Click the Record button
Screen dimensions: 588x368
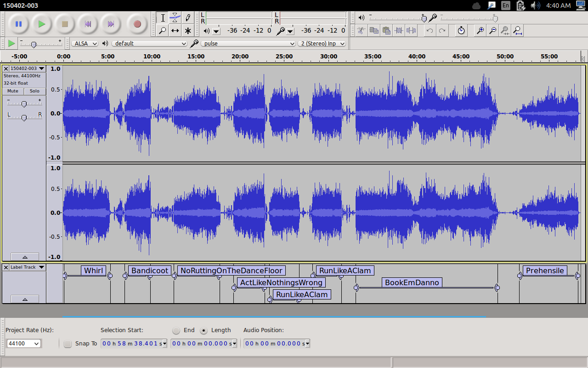point(137,24)
